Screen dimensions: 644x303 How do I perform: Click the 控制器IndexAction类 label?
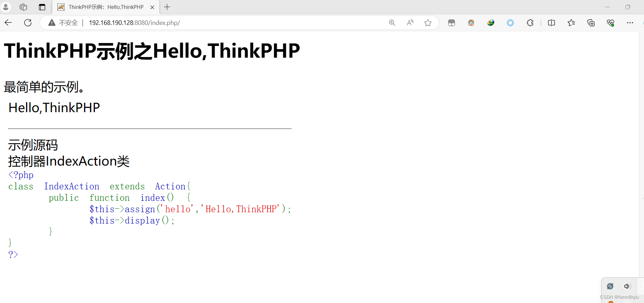(x=69, y=161)
